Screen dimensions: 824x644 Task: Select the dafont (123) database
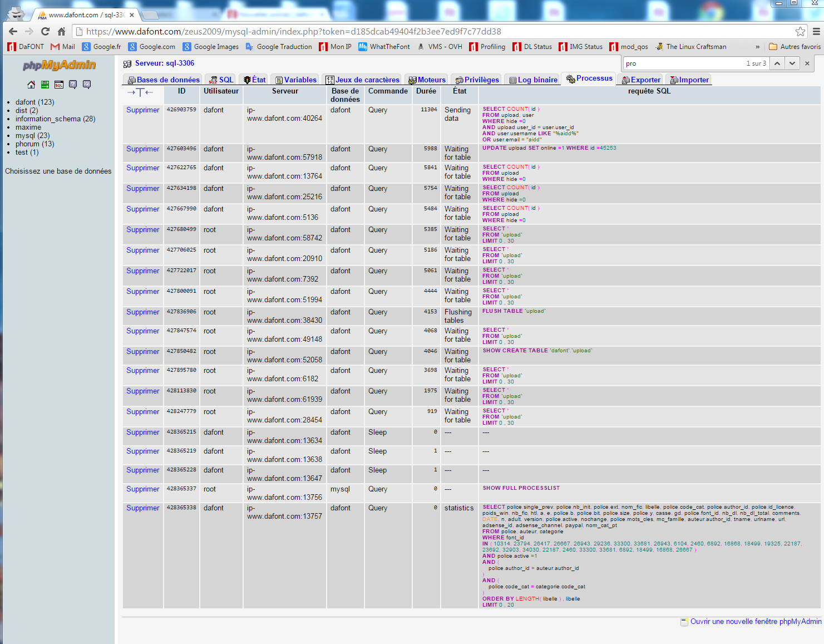tap(34, 102)
